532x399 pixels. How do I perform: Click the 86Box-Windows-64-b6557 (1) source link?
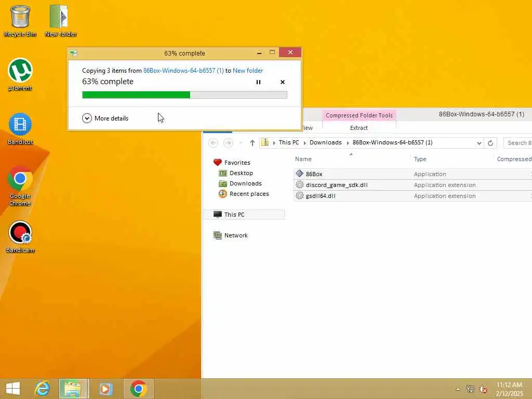(183, 71)
